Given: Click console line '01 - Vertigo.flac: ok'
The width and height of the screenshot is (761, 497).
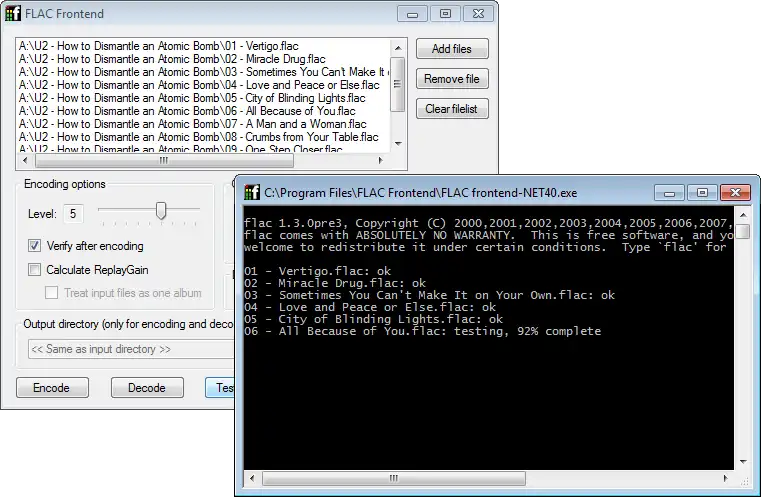Looking at the screenshot, I should [x=317, y=271].
